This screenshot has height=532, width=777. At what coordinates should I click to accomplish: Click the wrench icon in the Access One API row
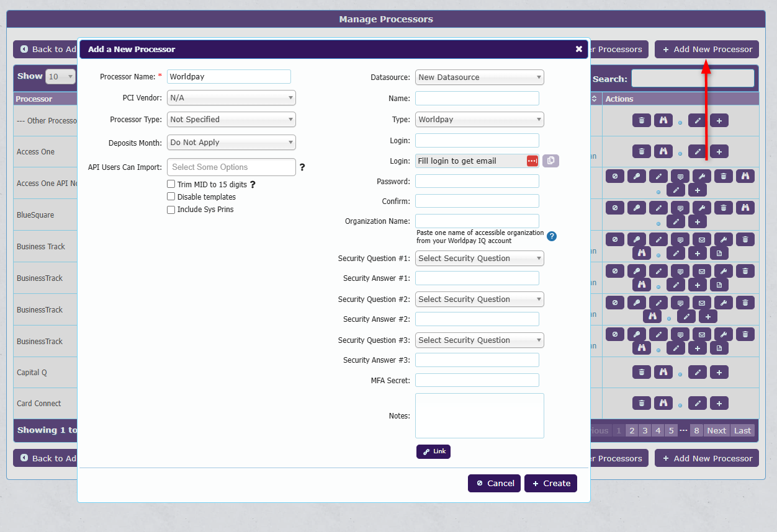(x=702, y=176)
